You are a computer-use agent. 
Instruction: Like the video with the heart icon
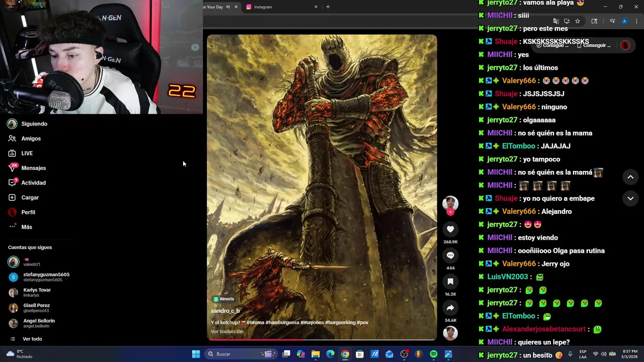pos(450,229)
